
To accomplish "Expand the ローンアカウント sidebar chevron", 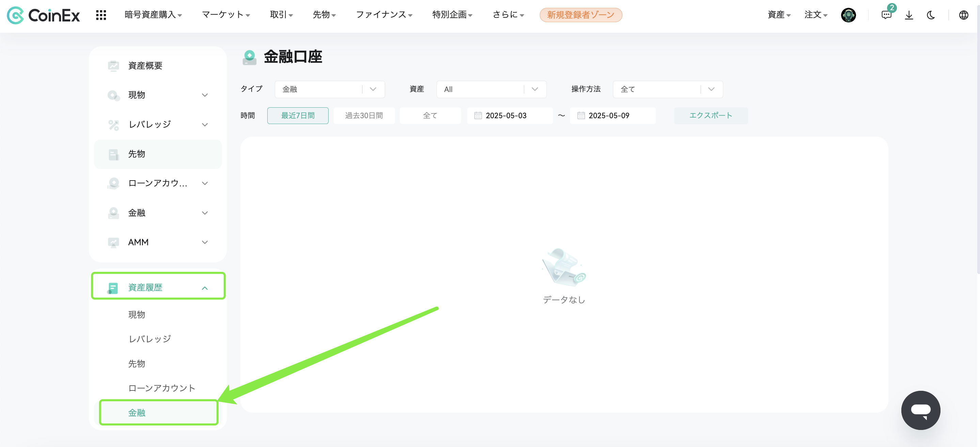I will (x=205, y=184).
